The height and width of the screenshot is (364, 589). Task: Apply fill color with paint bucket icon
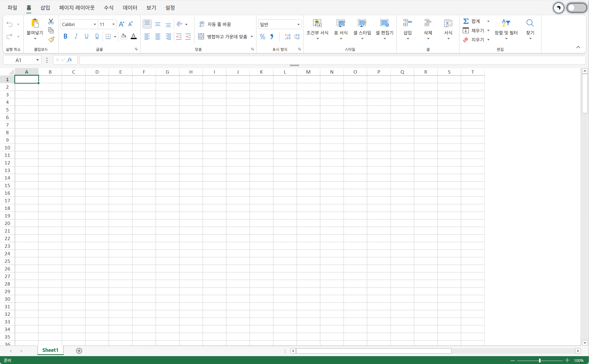[124, 37]
